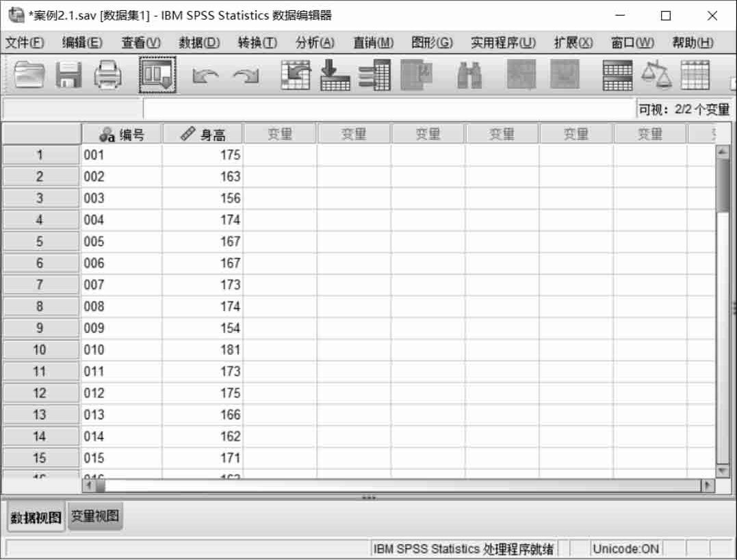The width and height of the screenshot is (737, 560).
Task: Click the Split file toolbar icon
Action: (x=617, y=75)
